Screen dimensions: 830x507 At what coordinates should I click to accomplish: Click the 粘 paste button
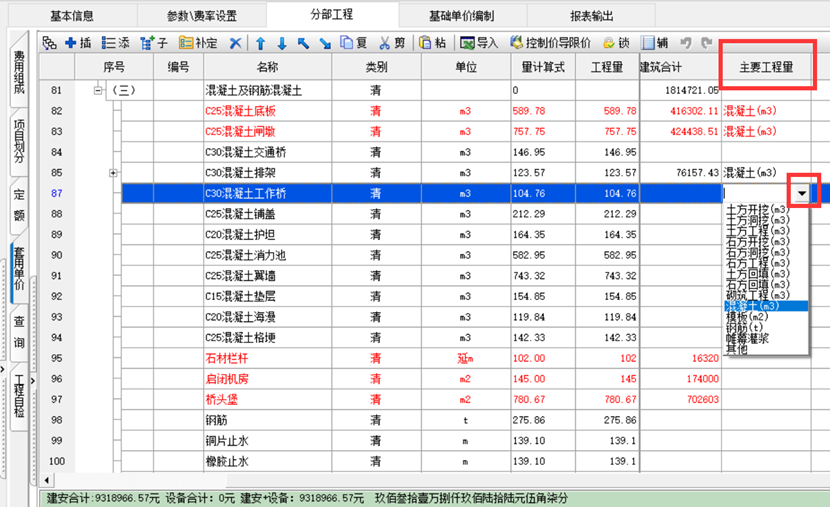(x=432, y=43)
